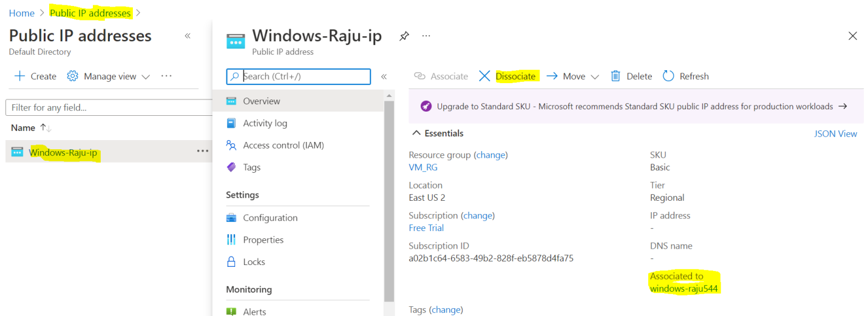Screen dimensions: 868x316
Task: Click the Access control people icon
Action: [231, 146]
